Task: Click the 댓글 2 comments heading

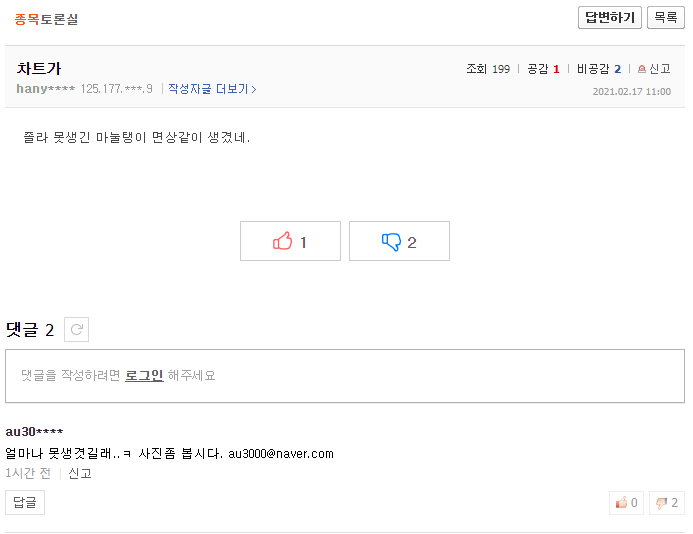Action: [x=30, y=330]
